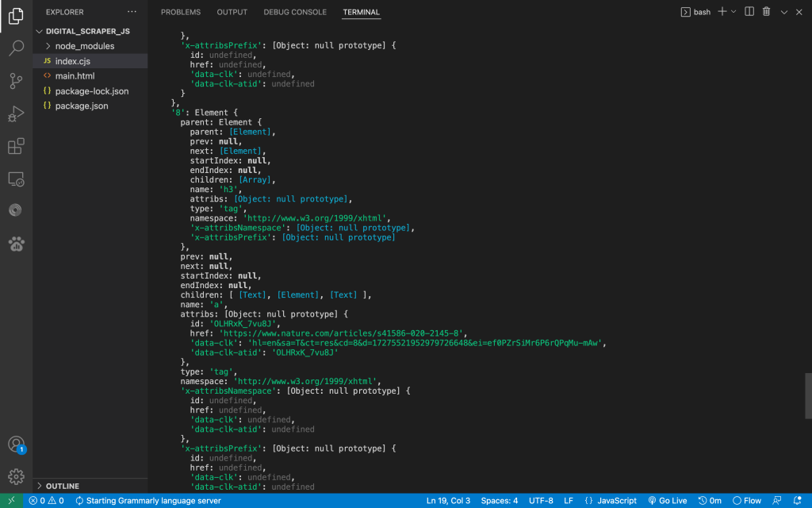This screenshot has height=508, width=812.
Task: Create a new terminal with plus icon
Action: point(722,11)
